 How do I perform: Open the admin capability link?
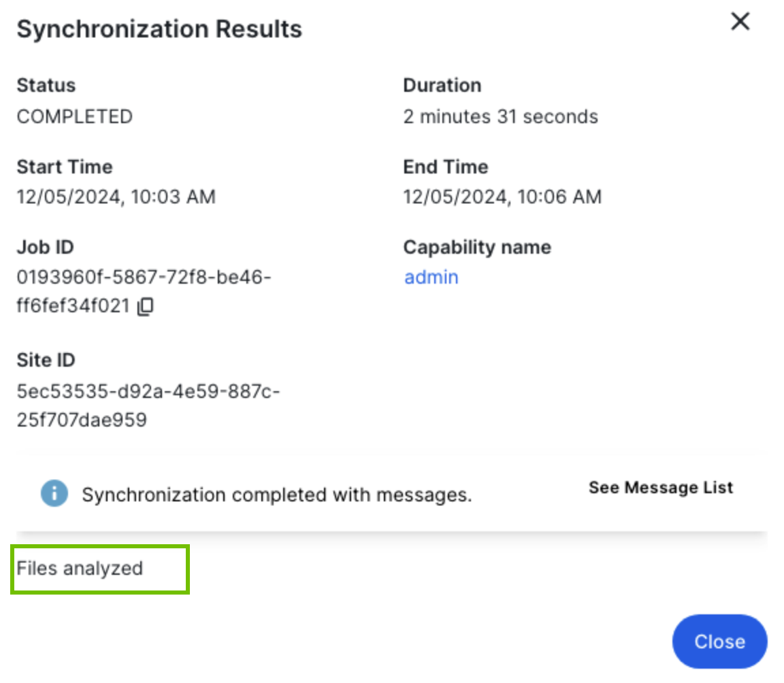(431, 278)
